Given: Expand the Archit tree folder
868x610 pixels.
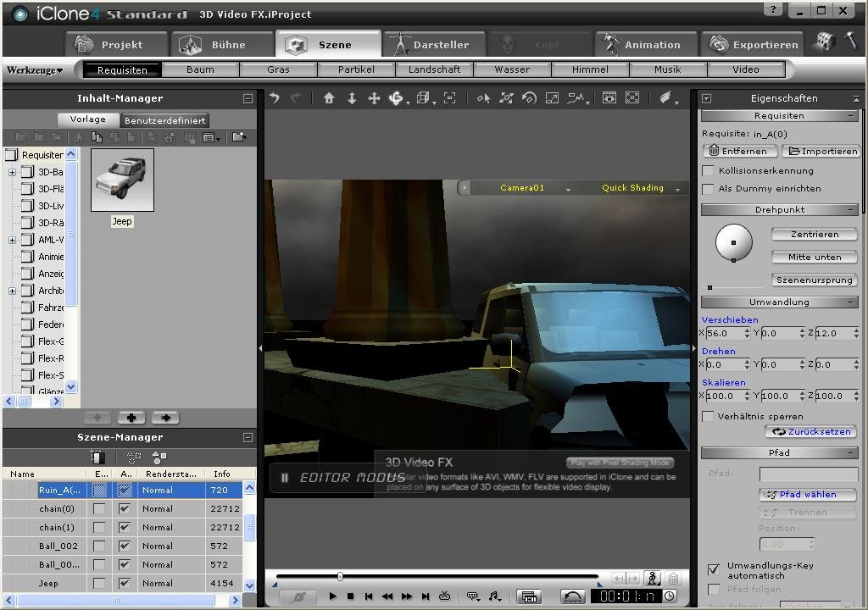Looking at the screenshot, I should click(12, 291).
